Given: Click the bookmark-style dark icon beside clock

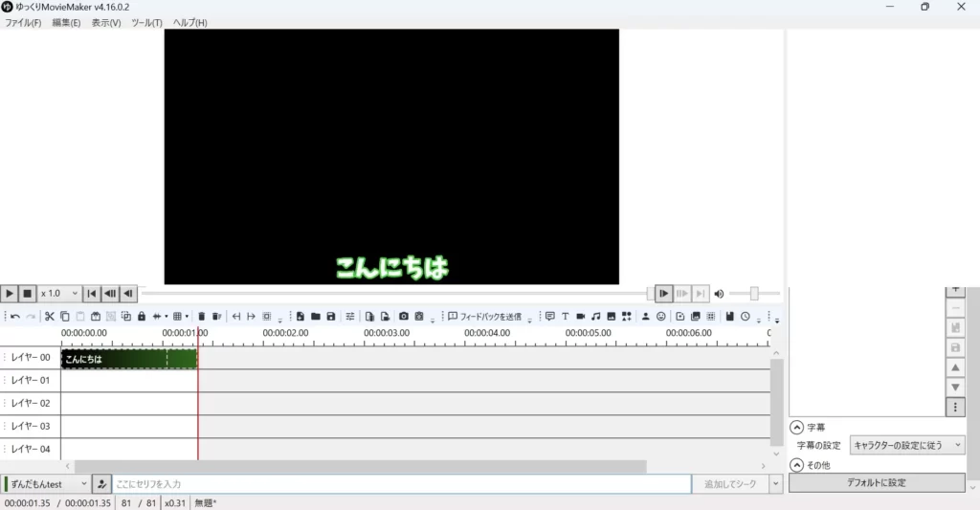Looking at the screenshot, I should click(x=729, y=317).
